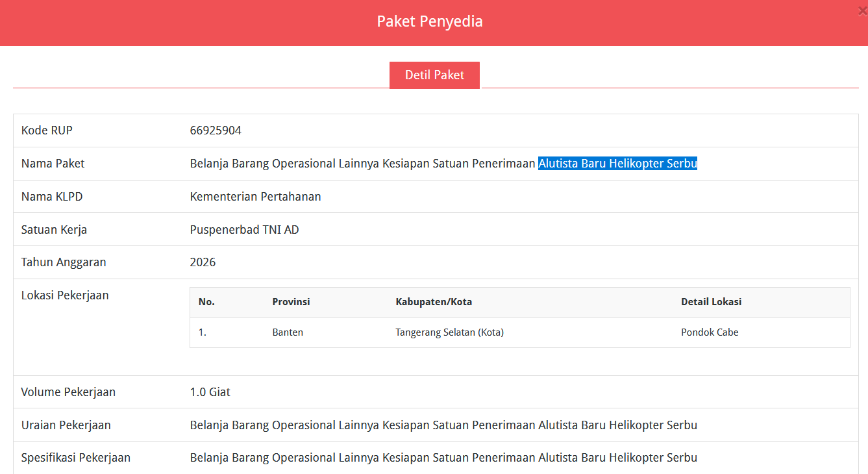
Task: Click the Lokasi Pekerjaan label
Action: [x=65, y=295]
